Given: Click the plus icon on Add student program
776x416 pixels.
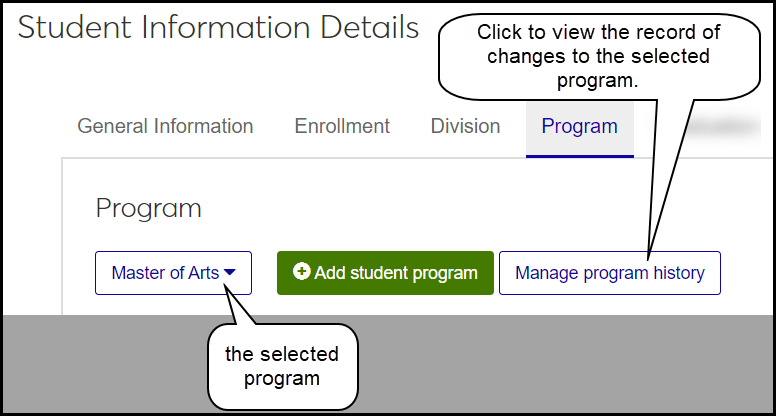Looking at the screenshot, I should click(x=301, y=272).
